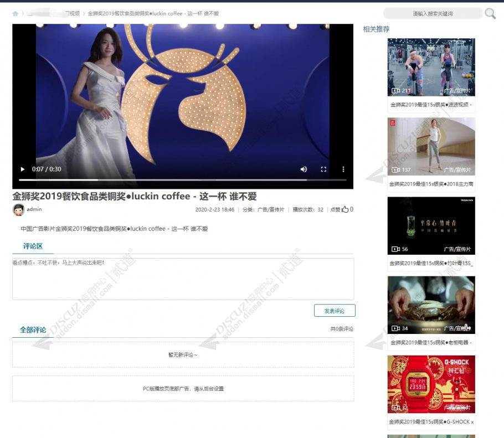Screen dimensions: 504x438
Task: Open link 金狮奖2019最佳15s银奖●2018主力商
Action: (431, 184)
